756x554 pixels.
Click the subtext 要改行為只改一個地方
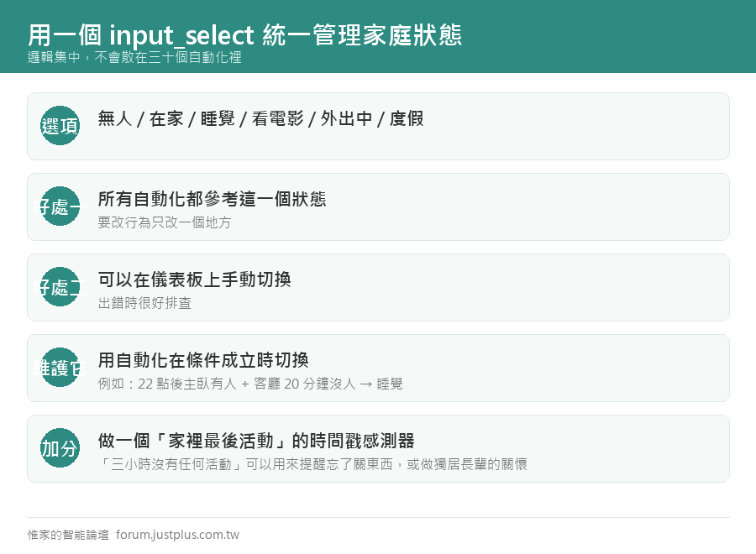165,222
